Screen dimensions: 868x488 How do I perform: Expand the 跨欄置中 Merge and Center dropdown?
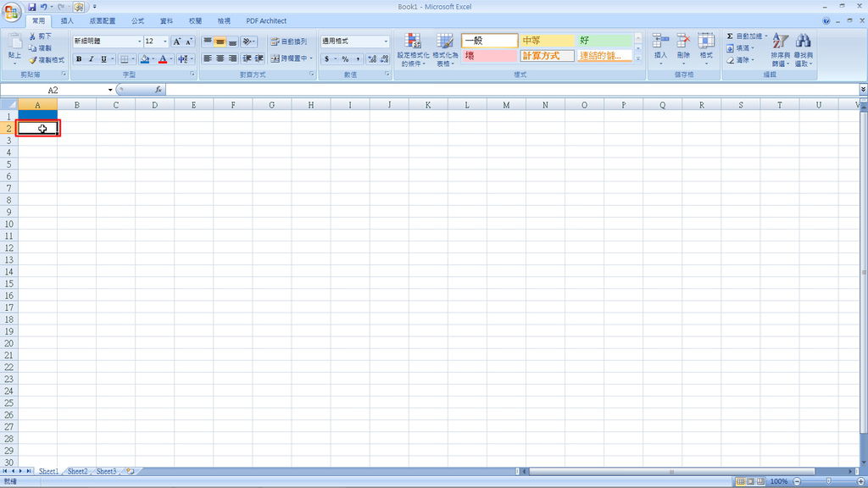[311, 58]
